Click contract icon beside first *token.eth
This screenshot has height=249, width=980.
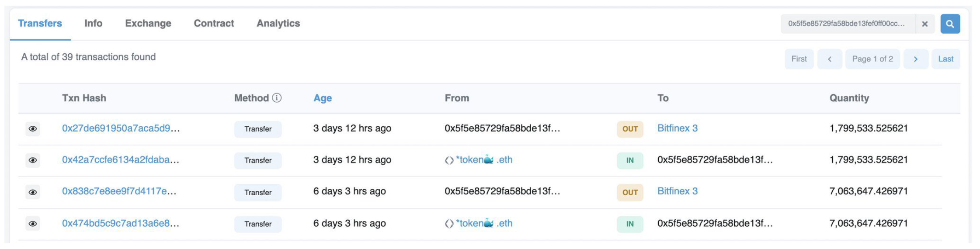point(449,160)
